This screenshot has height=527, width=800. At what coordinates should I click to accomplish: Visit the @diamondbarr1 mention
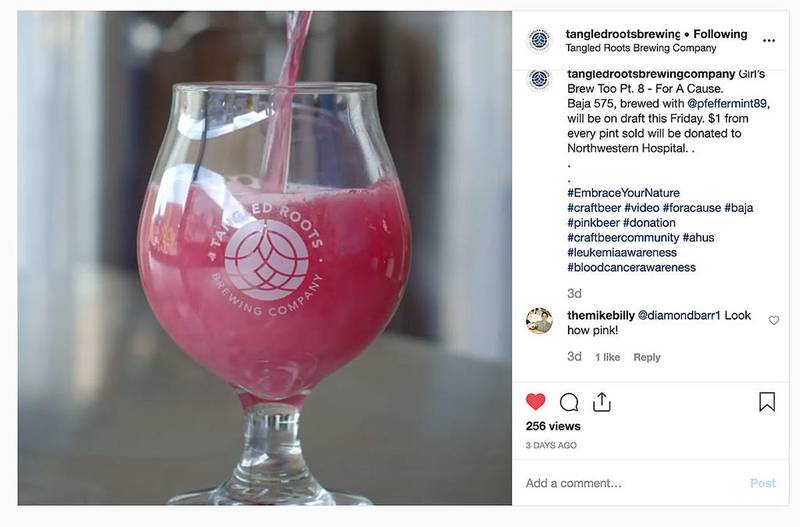pos(679,315)
